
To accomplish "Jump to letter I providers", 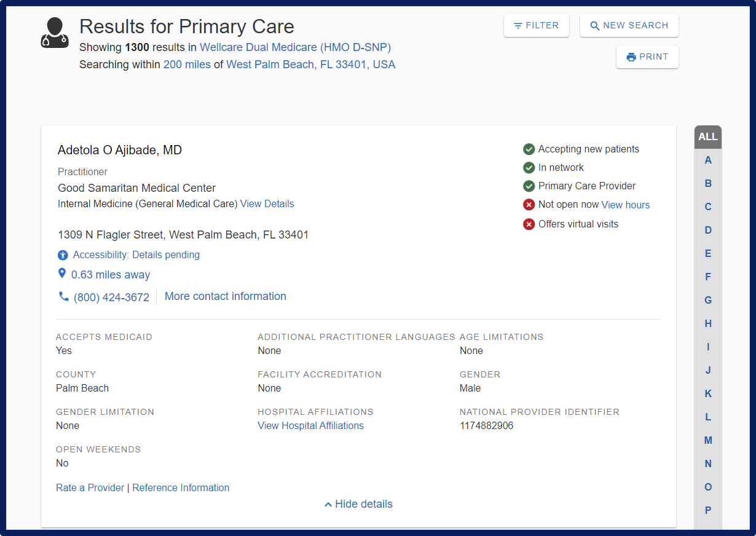I will coord(708,347).
